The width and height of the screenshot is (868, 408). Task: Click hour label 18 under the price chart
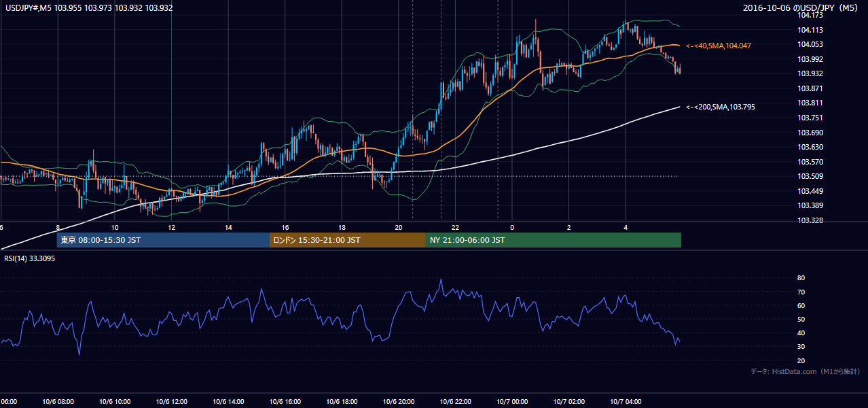pos(342,227)
